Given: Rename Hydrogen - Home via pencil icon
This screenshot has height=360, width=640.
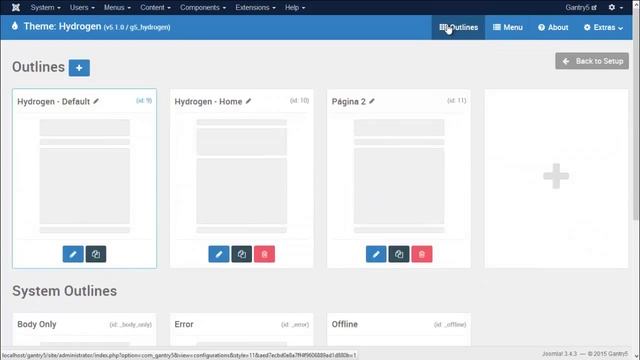Looking at the screenshot, I should pos(248,101).
